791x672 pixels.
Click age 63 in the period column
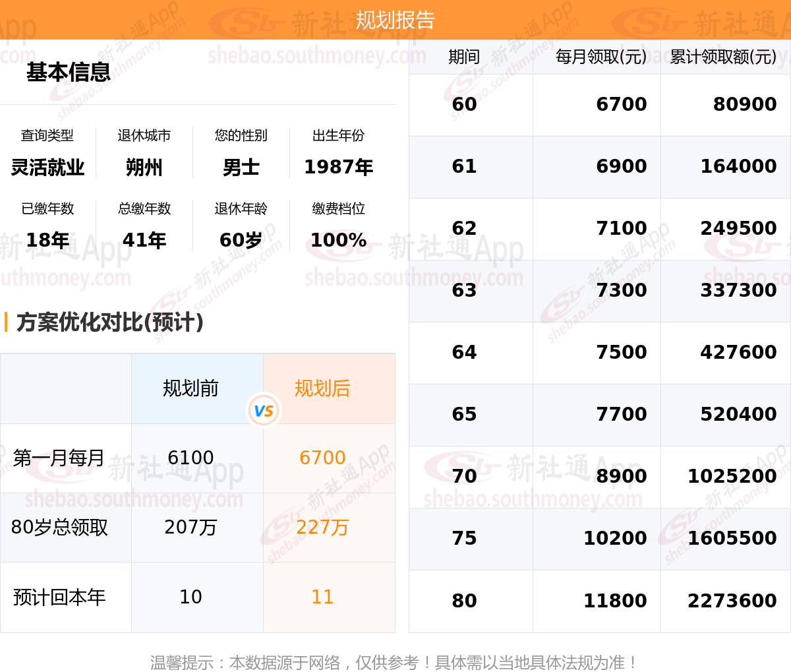[464, 290]
